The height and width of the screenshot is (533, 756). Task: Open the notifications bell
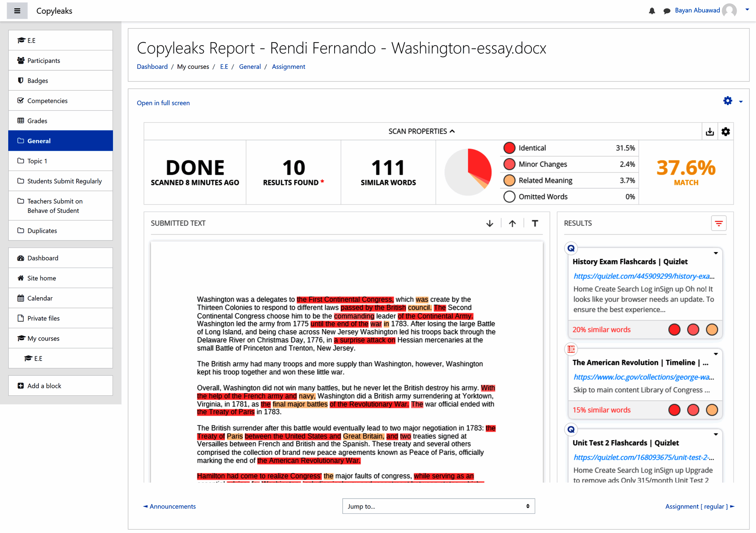pyautogui.click(x=652, y=11)
